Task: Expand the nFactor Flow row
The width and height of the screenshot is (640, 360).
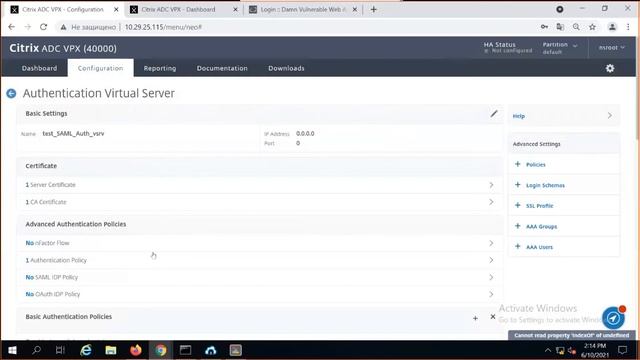Action: (259, 243)
